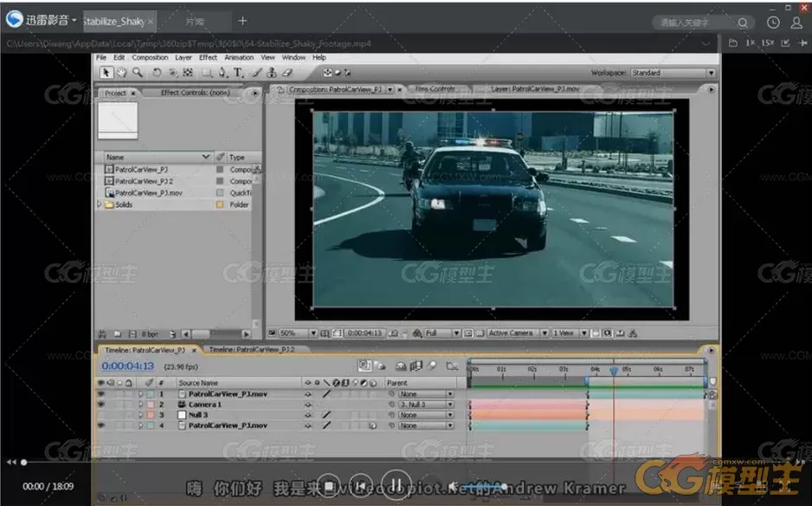Switch to Effect Controls (none) tab

click(196, 93)
